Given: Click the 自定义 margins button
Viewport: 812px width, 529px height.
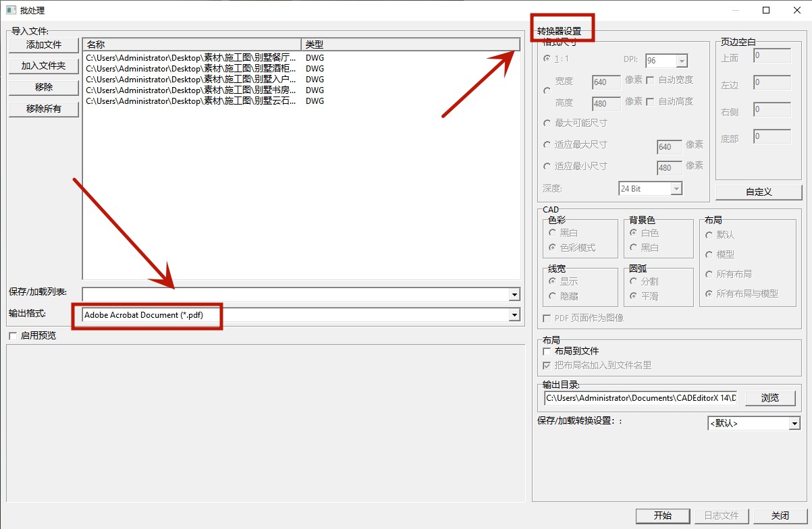Looking at the screenshot, I should (759, 192).
